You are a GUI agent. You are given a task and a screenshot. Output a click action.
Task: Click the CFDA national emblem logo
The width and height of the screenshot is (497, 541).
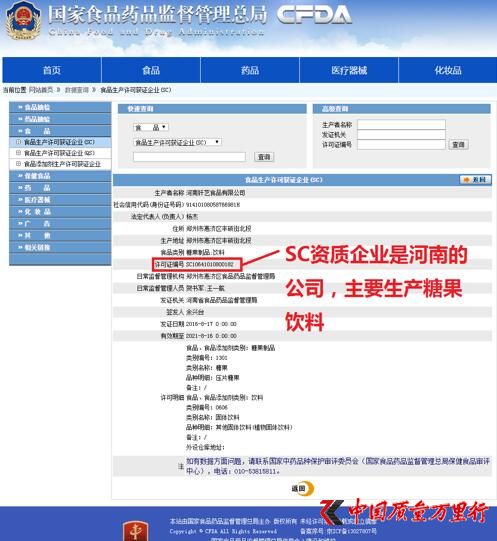point(23,20)
